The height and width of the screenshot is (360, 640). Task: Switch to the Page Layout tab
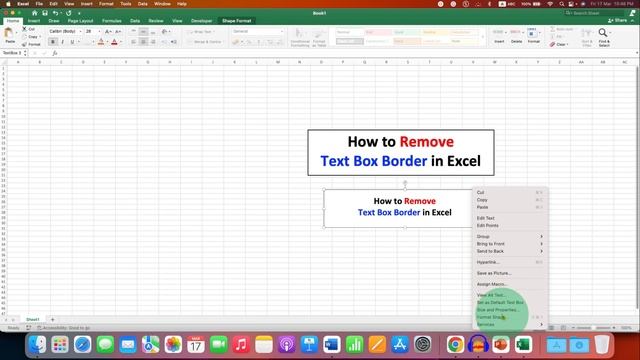80,21
